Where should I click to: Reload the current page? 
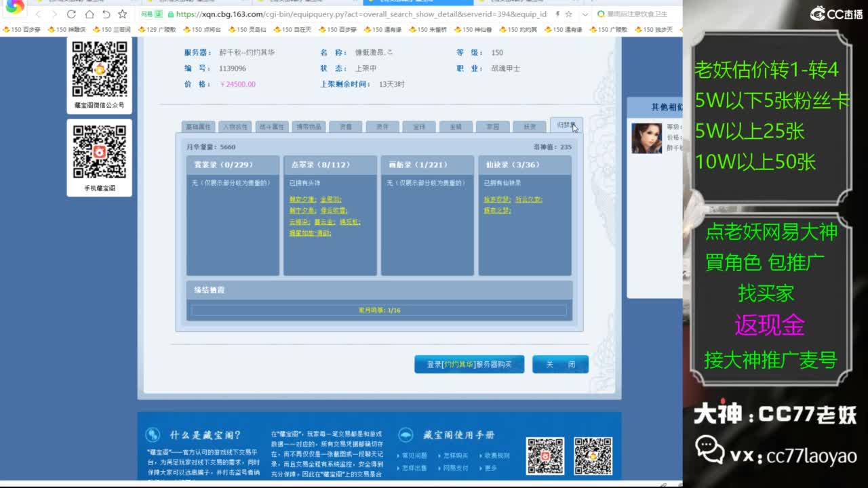(71, 14)
